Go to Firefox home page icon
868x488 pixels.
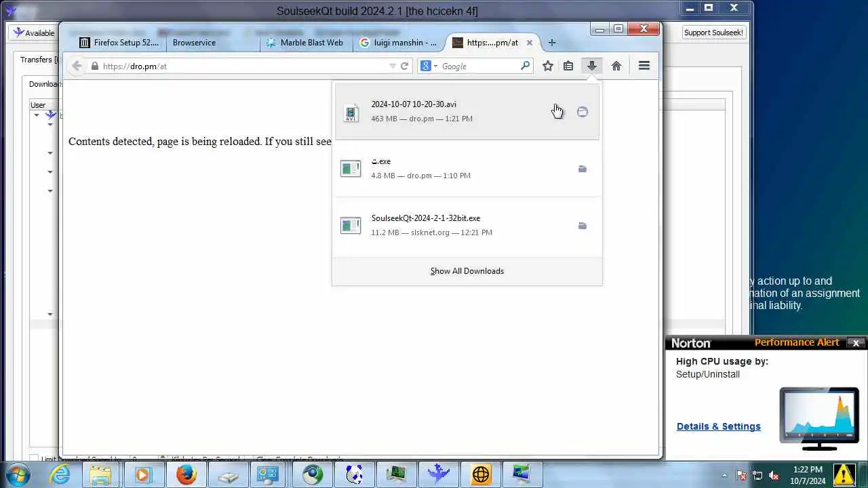point(616,66)
